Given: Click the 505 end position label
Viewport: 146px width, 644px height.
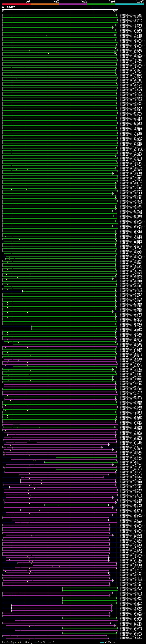Looking at the screenshot, I should 115,11.
